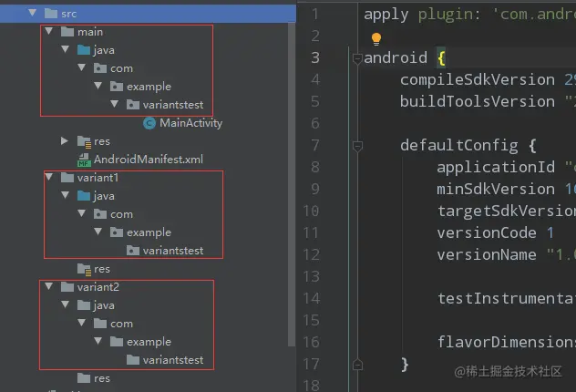Collapse the com package arrow under main
Image resolution: width=576 pixels, height=392 pixels.
click(81, 67)
